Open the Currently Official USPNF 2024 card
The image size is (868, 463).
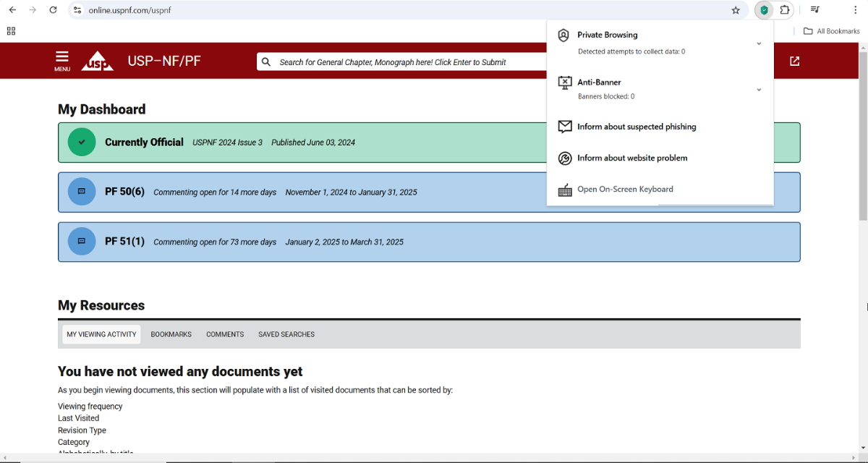pyautogui.click(x=429, y=143)
